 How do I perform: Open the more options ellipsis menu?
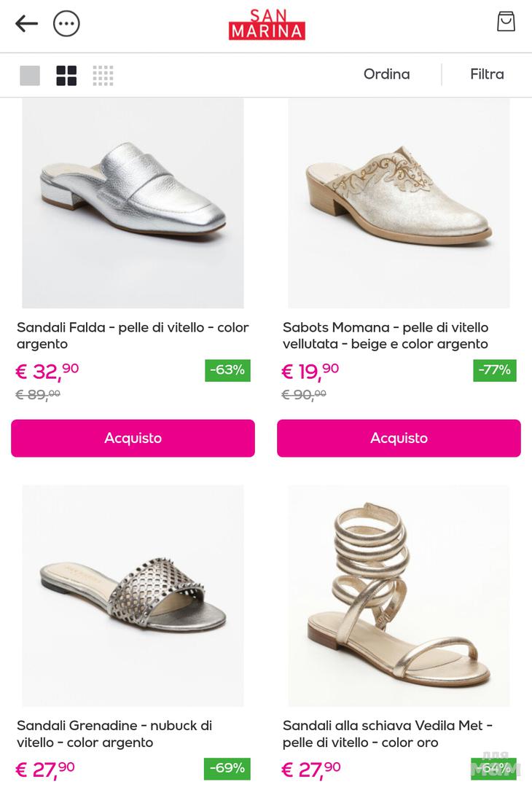click(x=66, y=24)
